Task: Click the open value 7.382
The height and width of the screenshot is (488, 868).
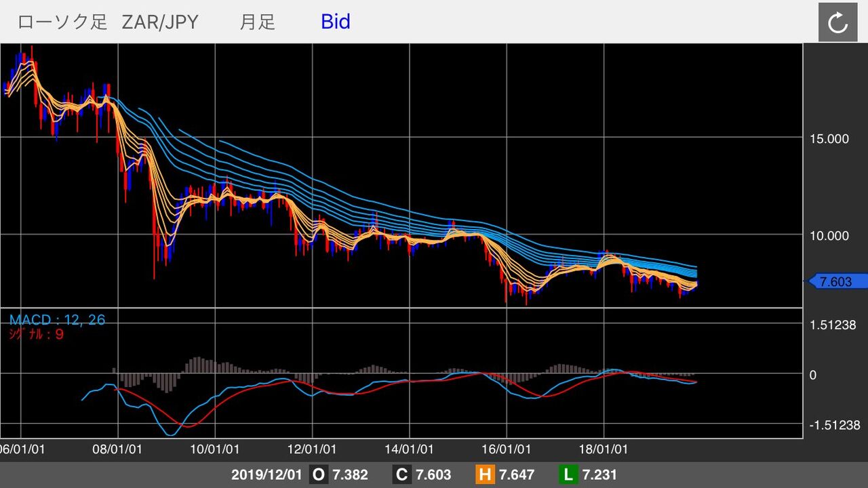Action: click(350, 475)
